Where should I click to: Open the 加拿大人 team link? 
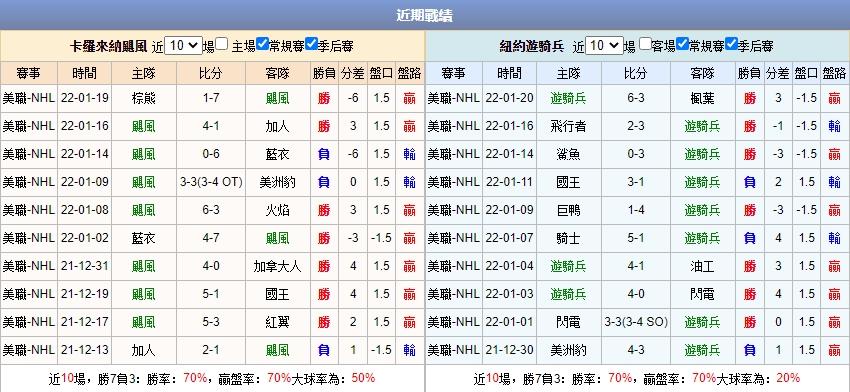coord(278,266)
